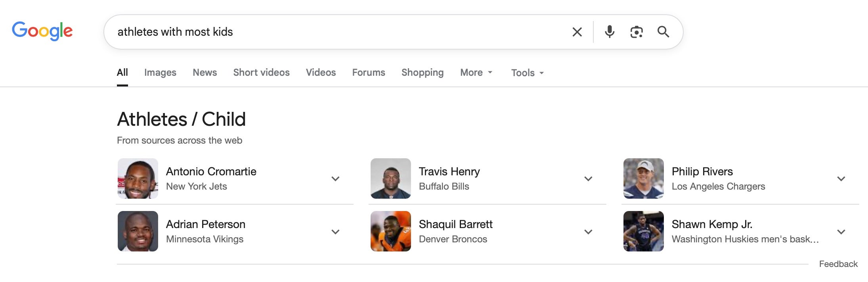The image size is (868, 282).
Task: Select the Forums results tab
Action: pyautogui.click(x=369, y=73)
